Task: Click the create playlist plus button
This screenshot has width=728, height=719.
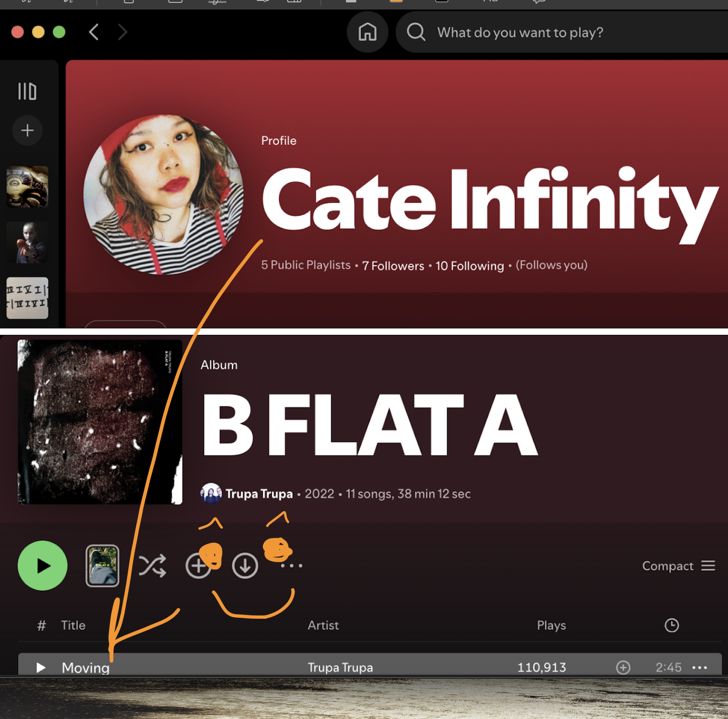Action: 28,130
